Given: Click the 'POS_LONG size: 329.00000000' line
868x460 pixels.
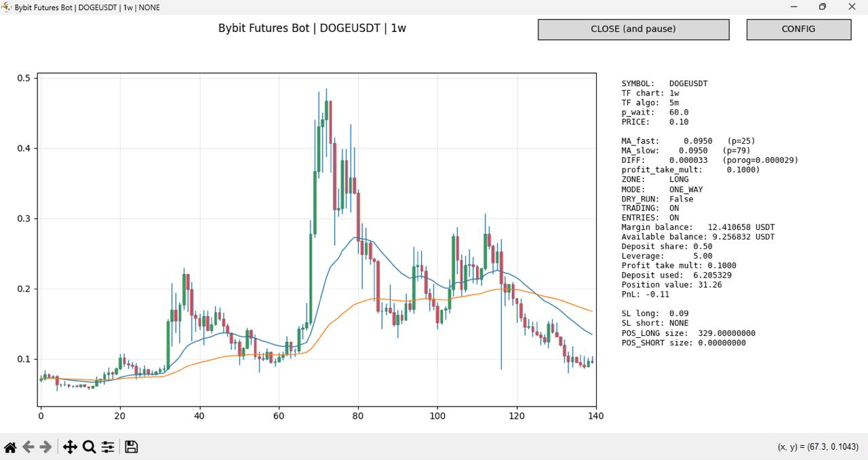Looking at the screenshot, I should point(688,333).
